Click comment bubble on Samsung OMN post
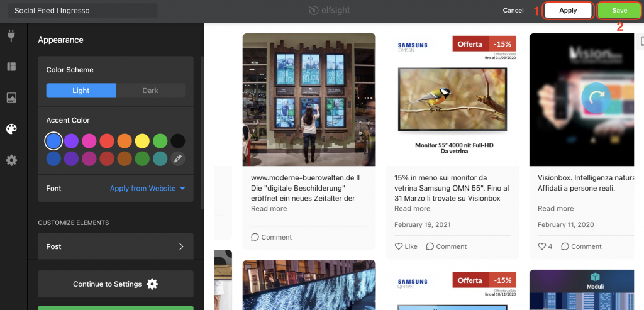The height and width of the screenshot is (310, 644). coord(430,246)
